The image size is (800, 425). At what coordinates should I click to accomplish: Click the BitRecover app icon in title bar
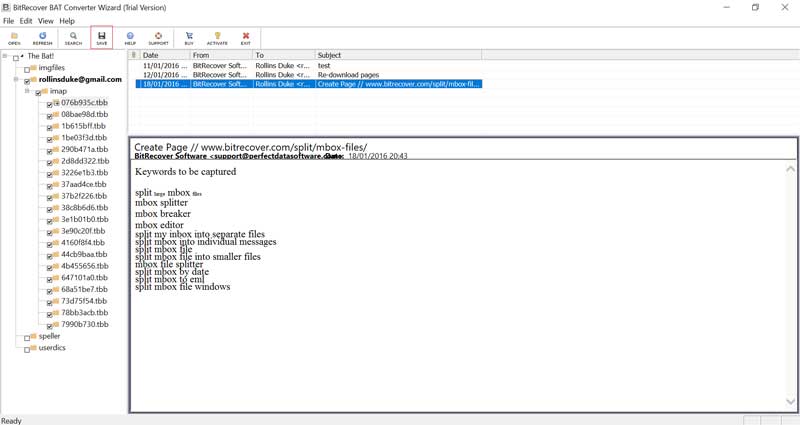6,7
